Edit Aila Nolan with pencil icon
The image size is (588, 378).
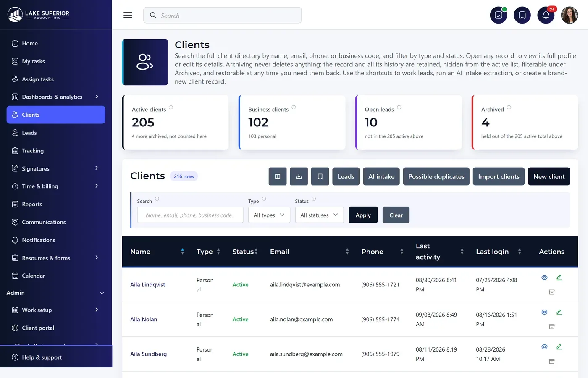(x=559, y=312)
